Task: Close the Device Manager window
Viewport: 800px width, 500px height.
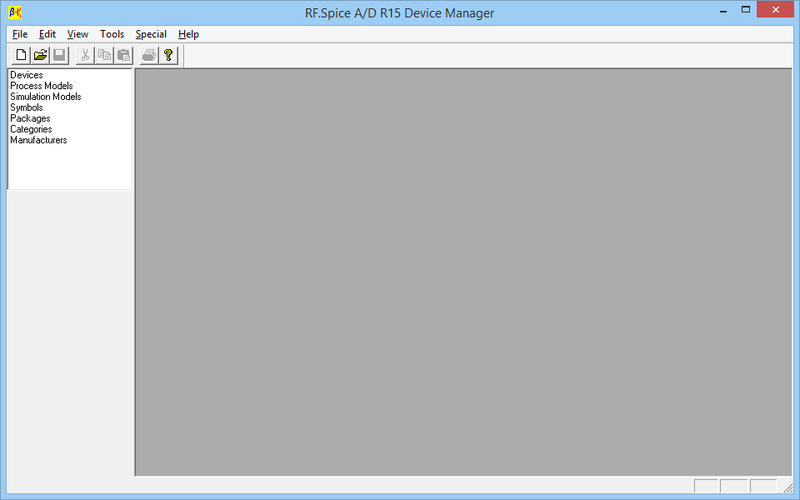Action: 775,10
